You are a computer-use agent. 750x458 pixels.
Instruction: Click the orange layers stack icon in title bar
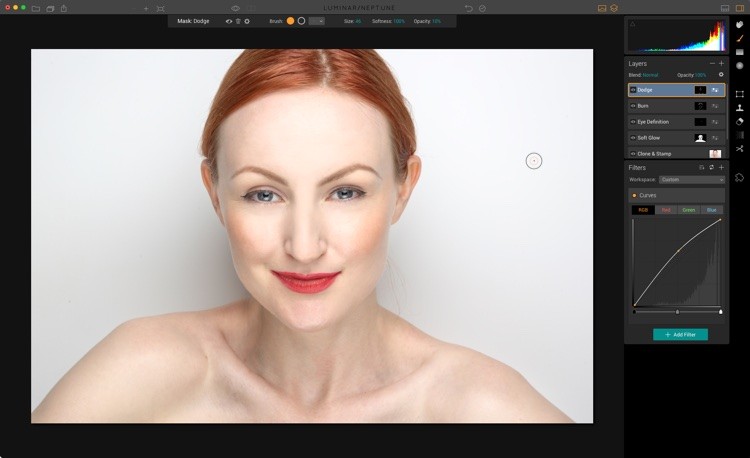614,8
